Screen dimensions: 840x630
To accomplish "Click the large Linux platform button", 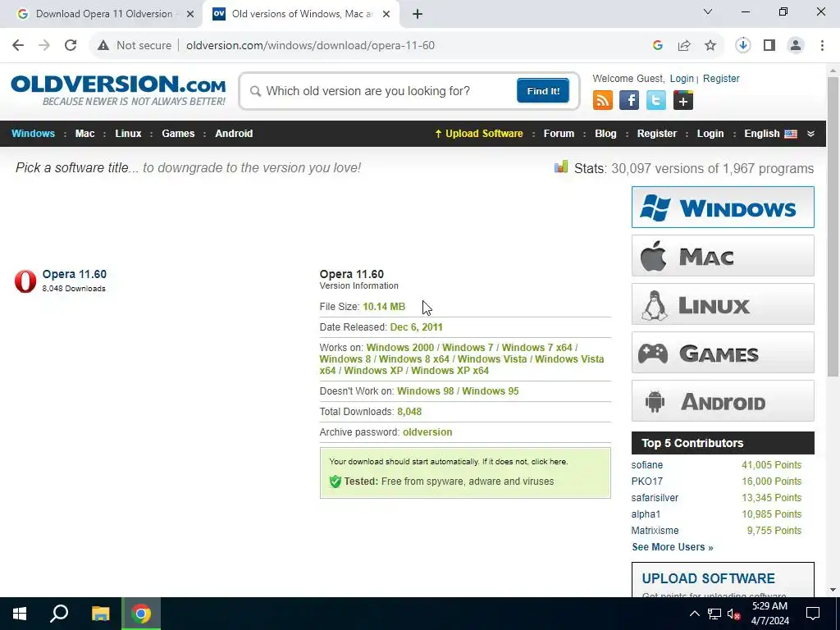I will point(723,304).
